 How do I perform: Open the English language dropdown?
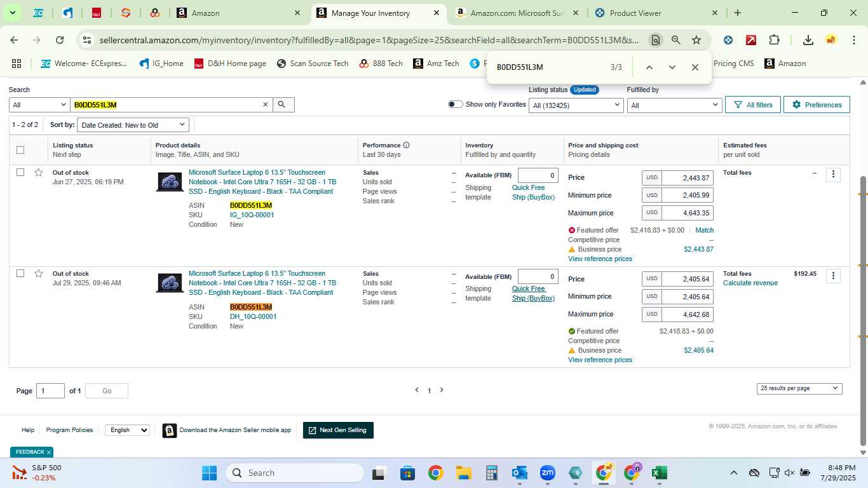[127, 430]
